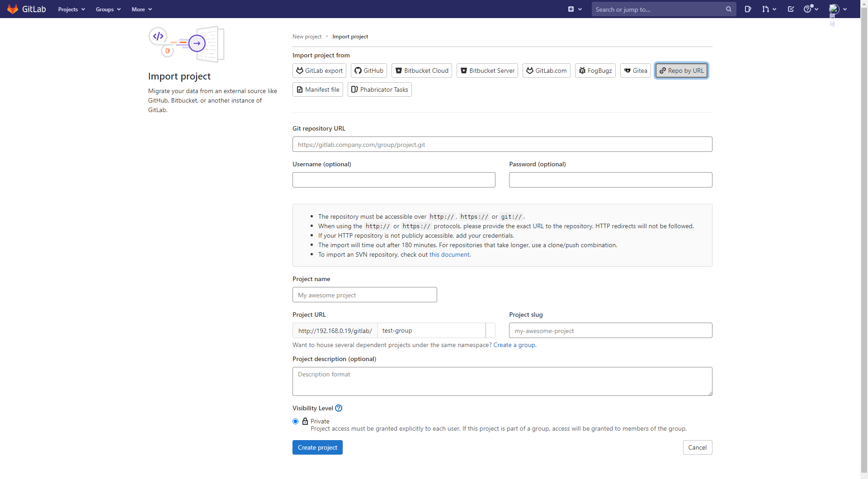
Task: Open the Merge requests icon
Action: tap(765, 9)
